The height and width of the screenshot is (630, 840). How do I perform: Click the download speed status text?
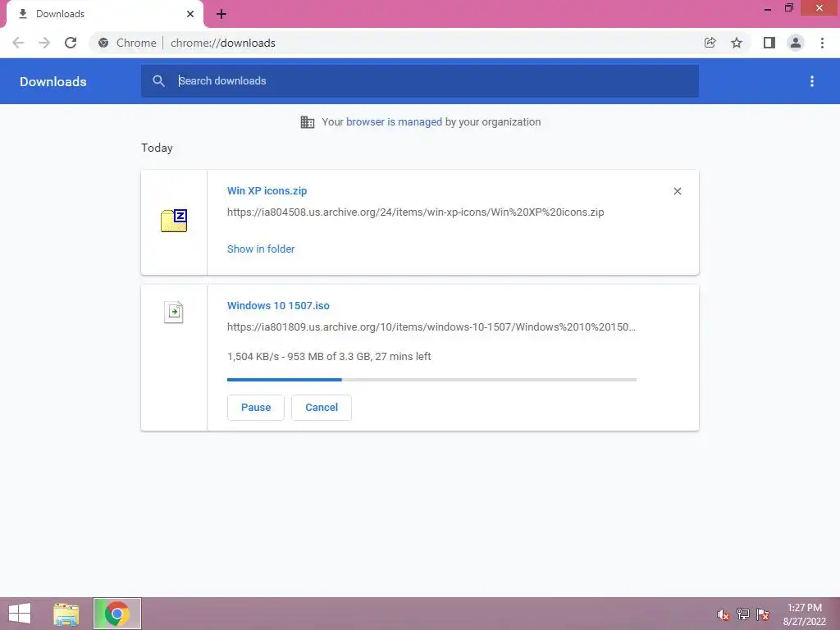click(329, 357)
